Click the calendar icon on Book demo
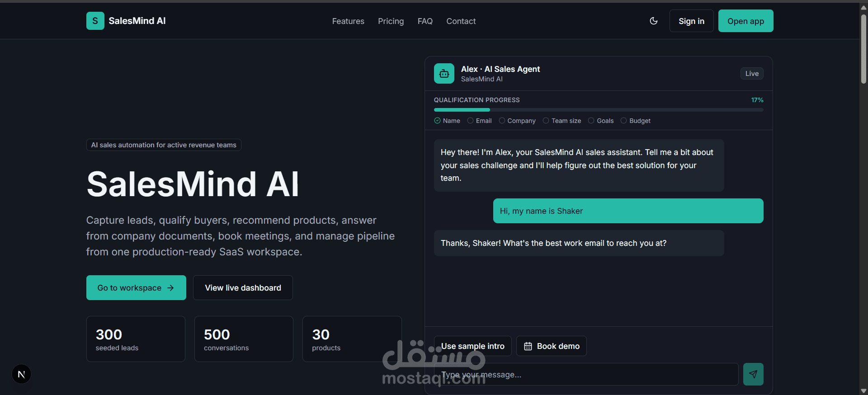This screenshot has width=868, height=395. [528, 346]
